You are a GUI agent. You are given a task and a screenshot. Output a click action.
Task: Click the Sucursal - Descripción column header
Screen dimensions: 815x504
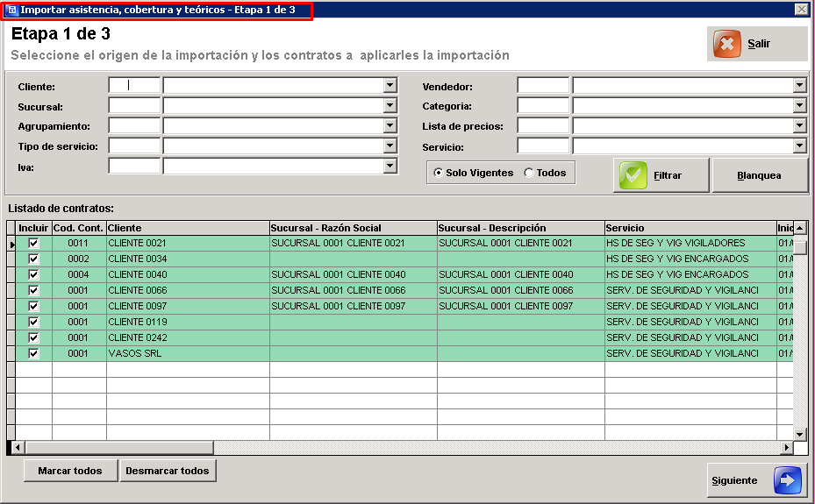click(x=521, y=228)
